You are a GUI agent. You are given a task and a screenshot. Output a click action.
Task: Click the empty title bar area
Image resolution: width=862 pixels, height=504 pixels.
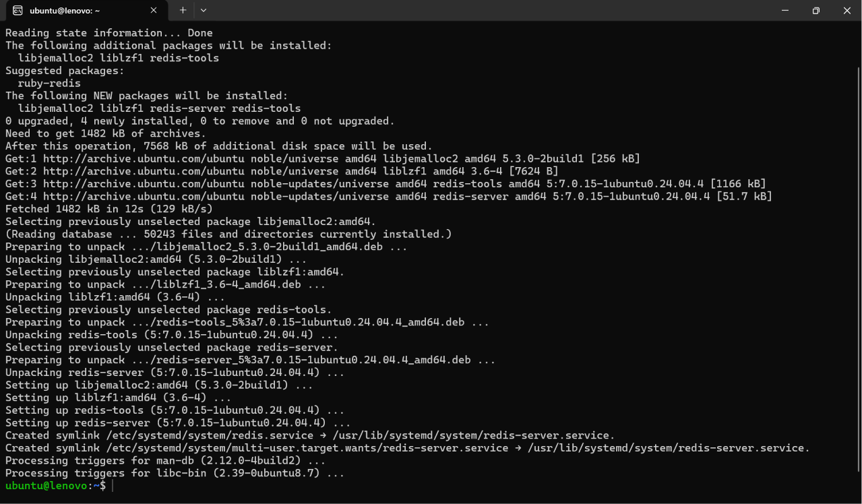coord(492,11)
